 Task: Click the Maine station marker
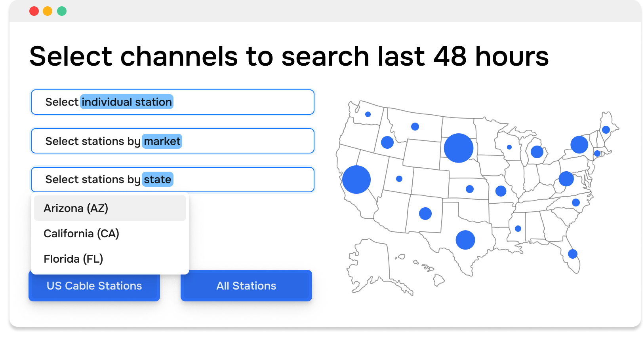tap(605, 129)
